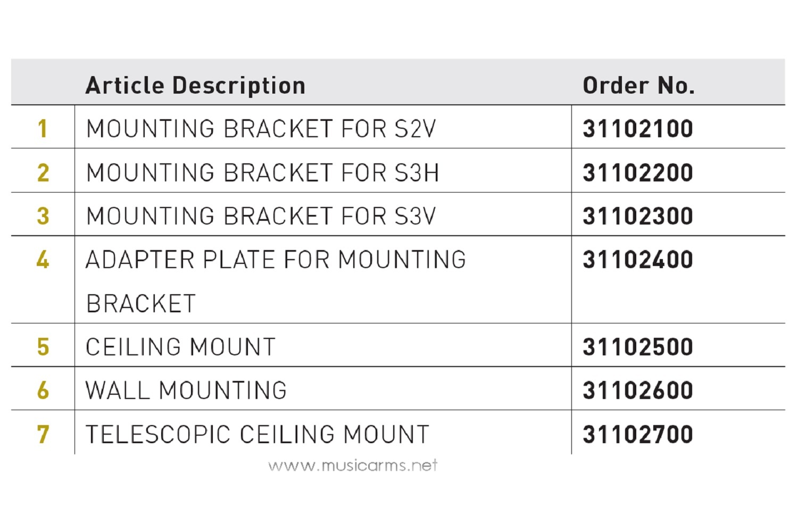Click row number 1 in gold

click(x=43, y=129)
